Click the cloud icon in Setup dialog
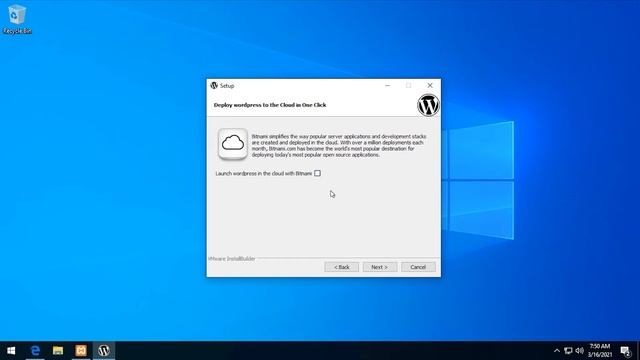 (x=233, y=144)
